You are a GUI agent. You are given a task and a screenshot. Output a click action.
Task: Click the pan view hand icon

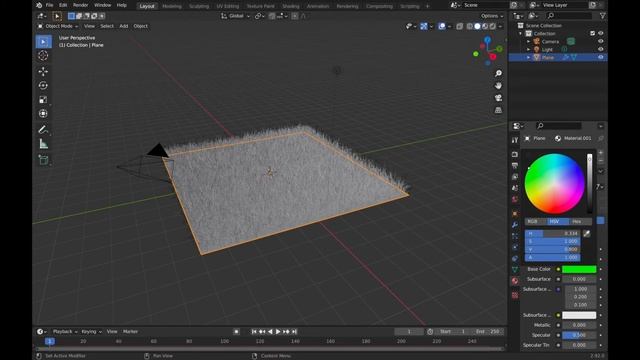pos(498,86)
